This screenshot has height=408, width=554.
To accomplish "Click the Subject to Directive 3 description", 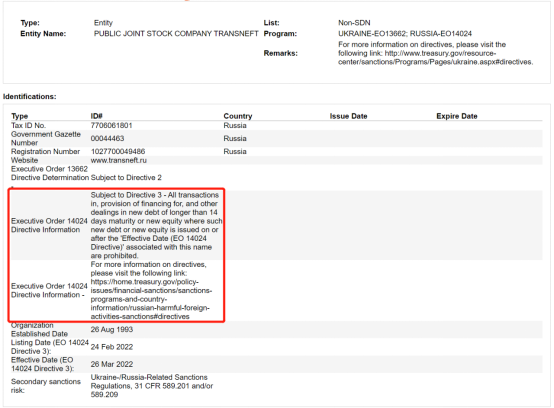I will click(x=156, y=225).
